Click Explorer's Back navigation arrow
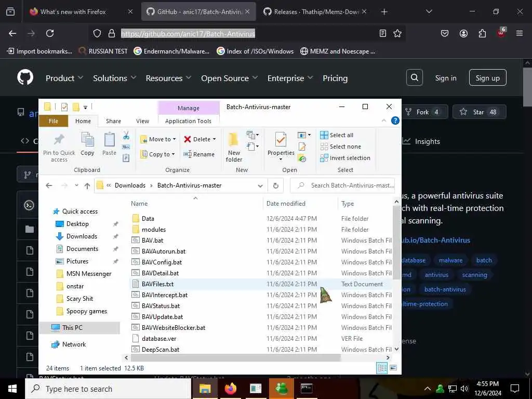 coord(49,185)
